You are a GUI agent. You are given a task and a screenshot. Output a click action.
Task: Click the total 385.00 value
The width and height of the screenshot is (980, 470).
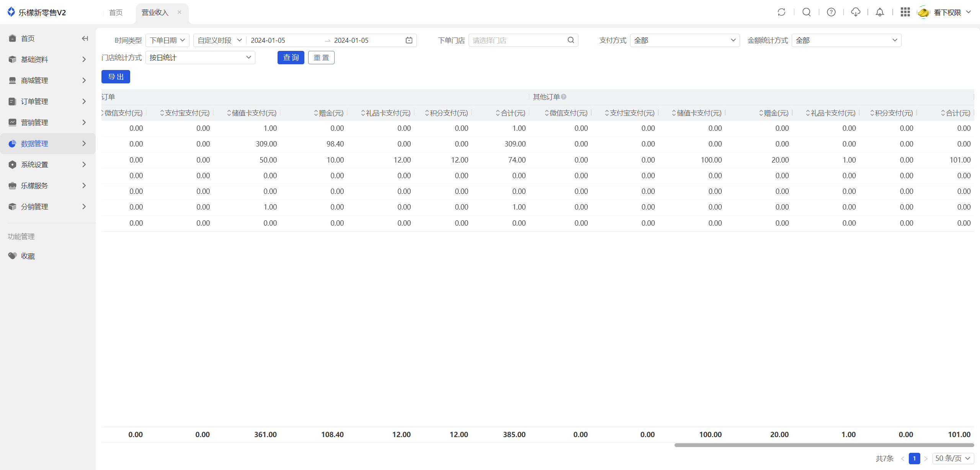pos(514,434)
